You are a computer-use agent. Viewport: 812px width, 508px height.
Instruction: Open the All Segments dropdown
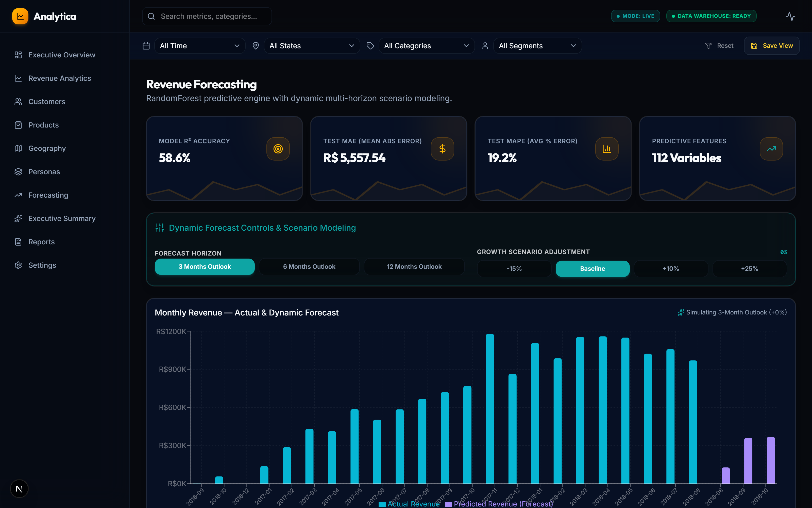point(537,46)
